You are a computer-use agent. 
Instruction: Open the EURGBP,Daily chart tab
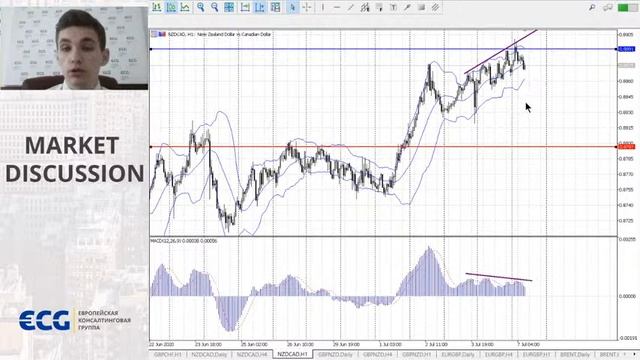[x=458, y=354]
